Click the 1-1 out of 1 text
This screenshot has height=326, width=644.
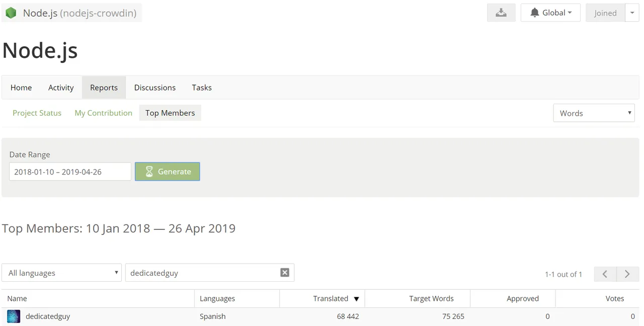563,274
